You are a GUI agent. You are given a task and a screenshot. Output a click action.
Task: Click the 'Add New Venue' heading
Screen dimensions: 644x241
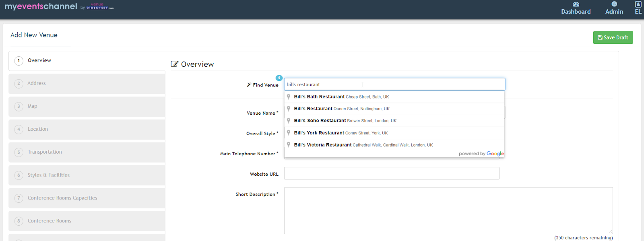coord(34,35)
